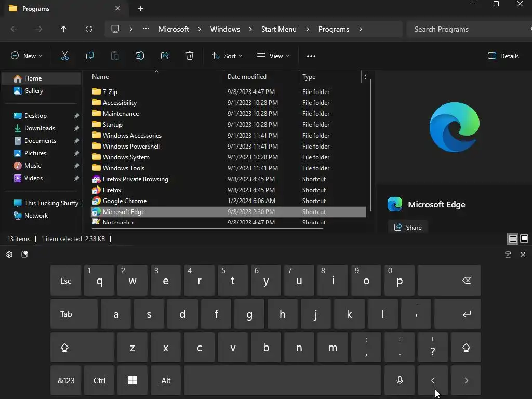532x399 pixels.
Task: Click the vertical scrollbar in file list
Action: pos(371,145)
